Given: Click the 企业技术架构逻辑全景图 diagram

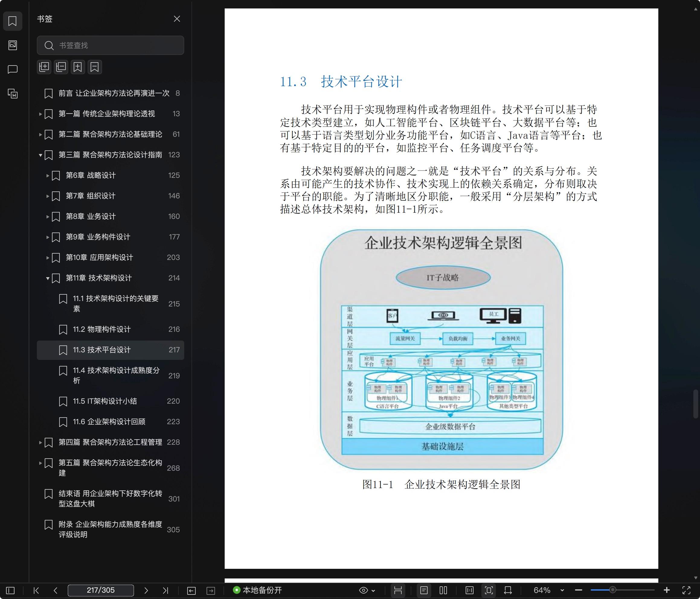Looking at the screenshot, I should pyautogui.click(x=442, y=350).
